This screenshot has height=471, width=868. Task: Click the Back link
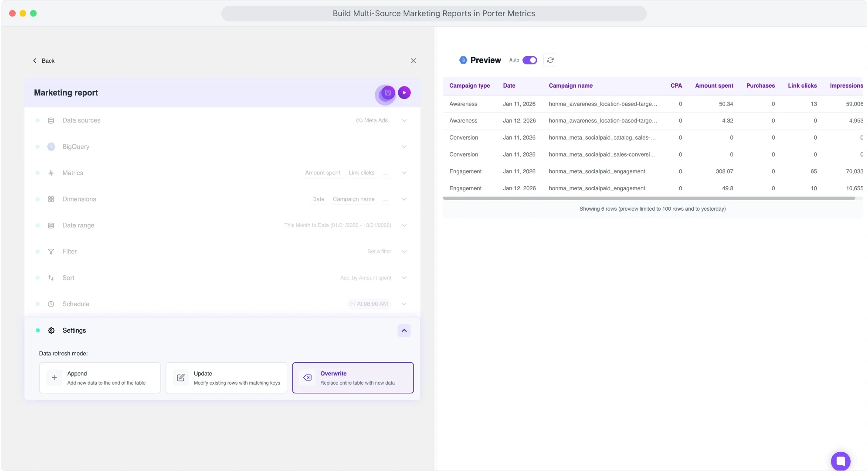(44, 61)
